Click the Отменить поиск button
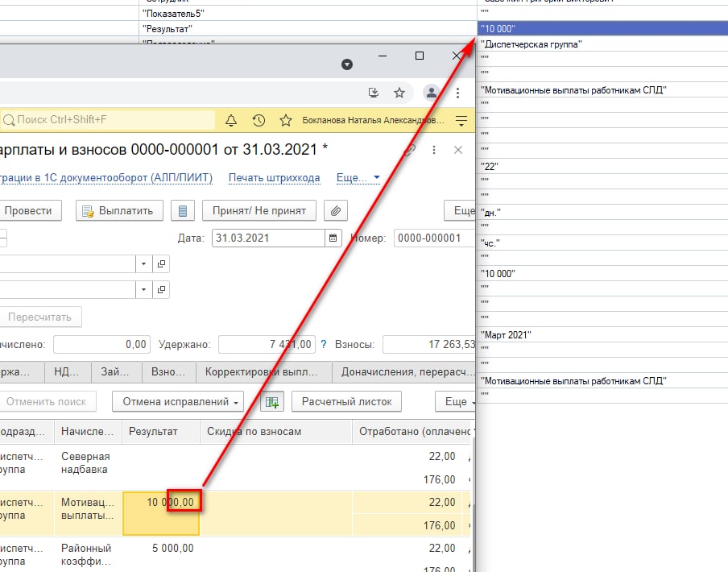The image size is (728, 572). pyautogui.click(x=47, y=401)
